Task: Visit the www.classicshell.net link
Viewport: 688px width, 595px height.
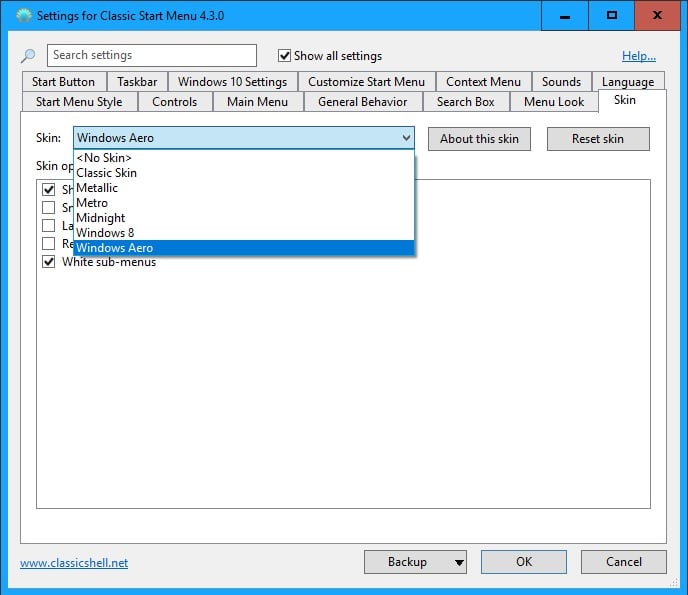Action: (74, 563)
